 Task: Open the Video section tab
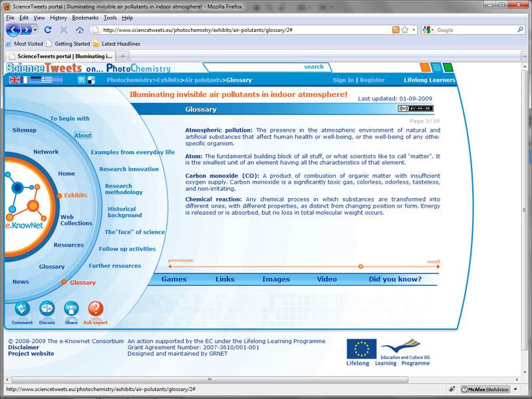coord(327,279)
